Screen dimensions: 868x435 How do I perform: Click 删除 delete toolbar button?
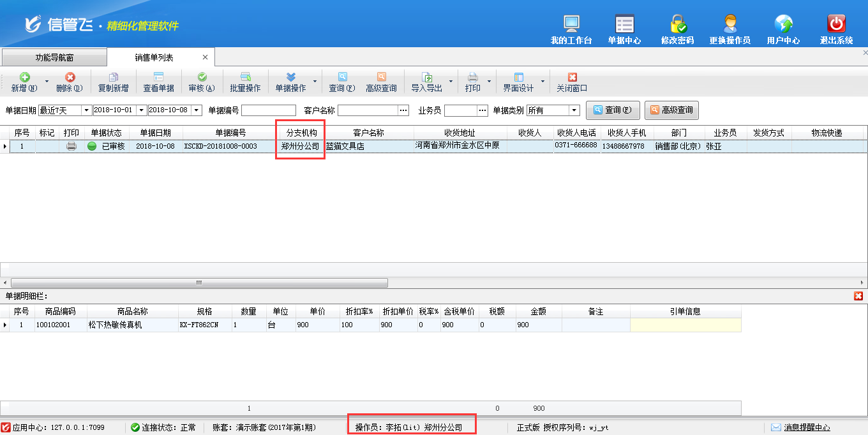click(70, 82)
